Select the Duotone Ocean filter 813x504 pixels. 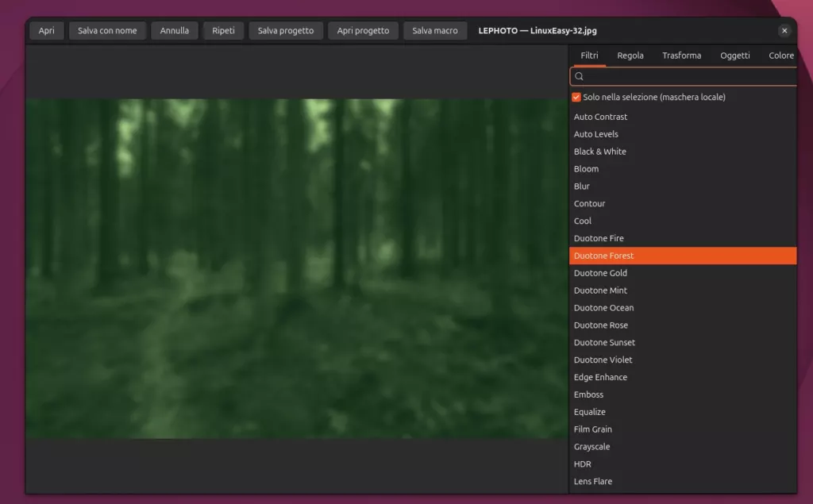[683, 308]
